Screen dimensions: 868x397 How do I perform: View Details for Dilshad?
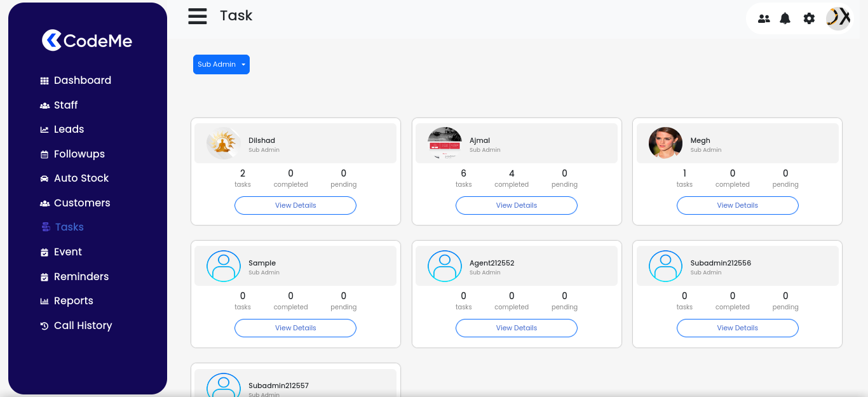tap(295, 205)
